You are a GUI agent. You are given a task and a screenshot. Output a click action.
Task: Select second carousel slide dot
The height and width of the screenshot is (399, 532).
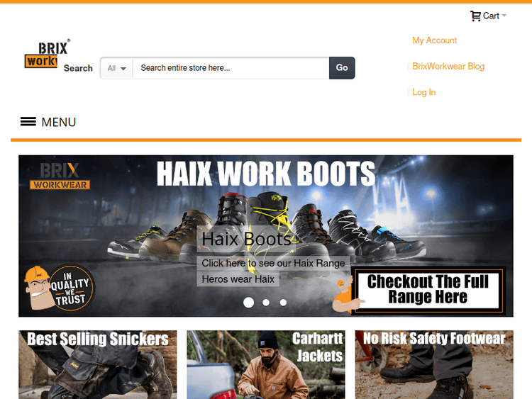click(266, 303)
